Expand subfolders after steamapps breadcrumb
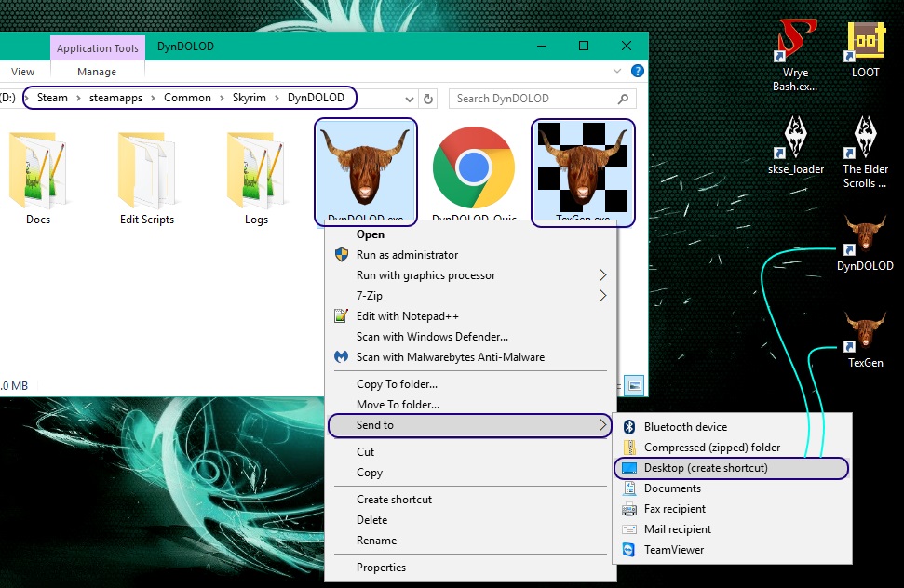 pyautogui.click(x=154, y=99)
